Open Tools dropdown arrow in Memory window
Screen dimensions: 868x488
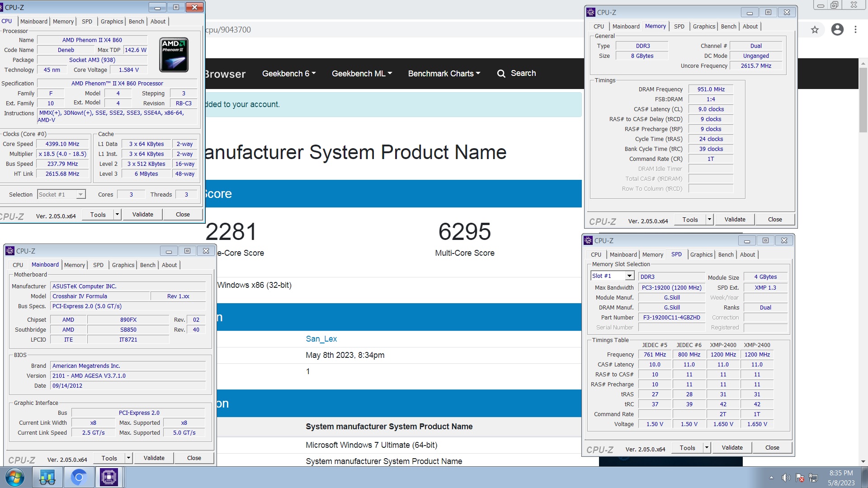[x=709, y=220]
